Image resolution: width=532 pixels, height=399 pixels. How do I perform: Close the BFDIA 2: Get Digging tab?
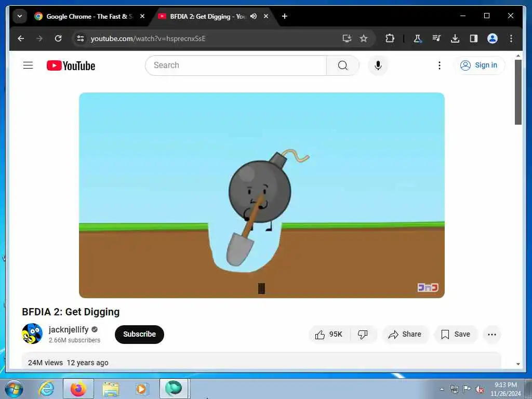[x=266, y=16]
